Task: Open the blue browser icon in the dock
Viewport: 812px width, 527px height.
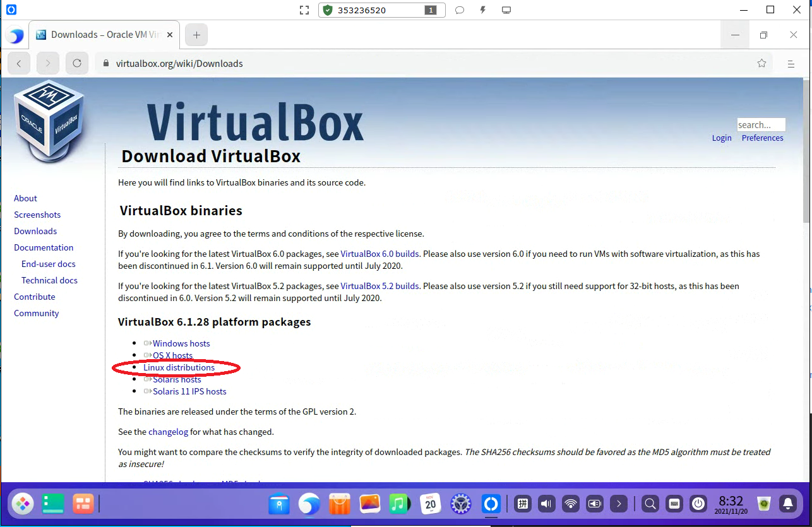Action: click(x=309, y=504)
